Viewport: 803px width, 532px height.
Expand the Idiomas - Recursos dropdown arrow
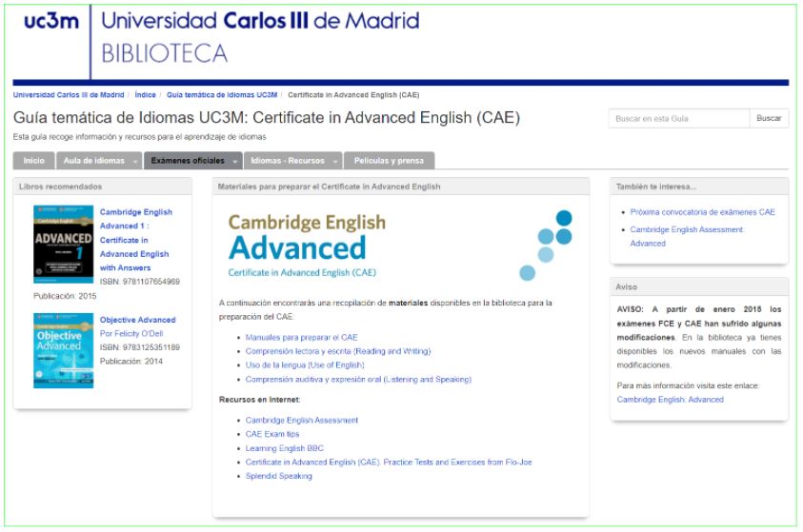[x=336, y=161]
